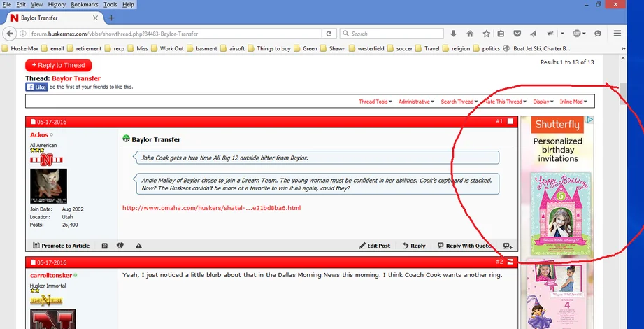Click the Baylor Transfer thread title link

pos(76,78)
